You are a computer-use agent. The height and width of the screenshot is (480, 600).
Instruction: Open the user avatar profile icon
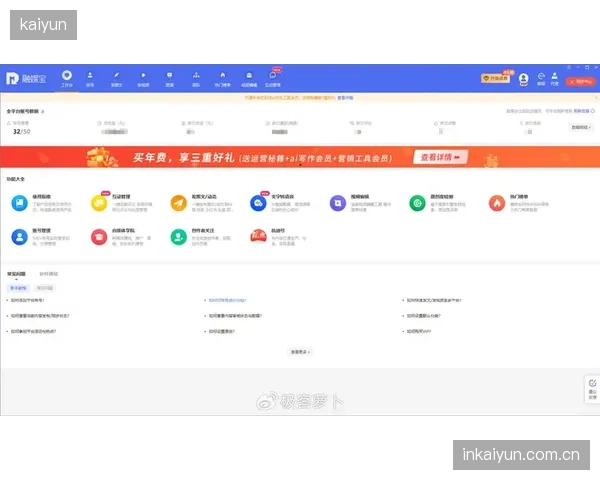(x=523, y=79)
